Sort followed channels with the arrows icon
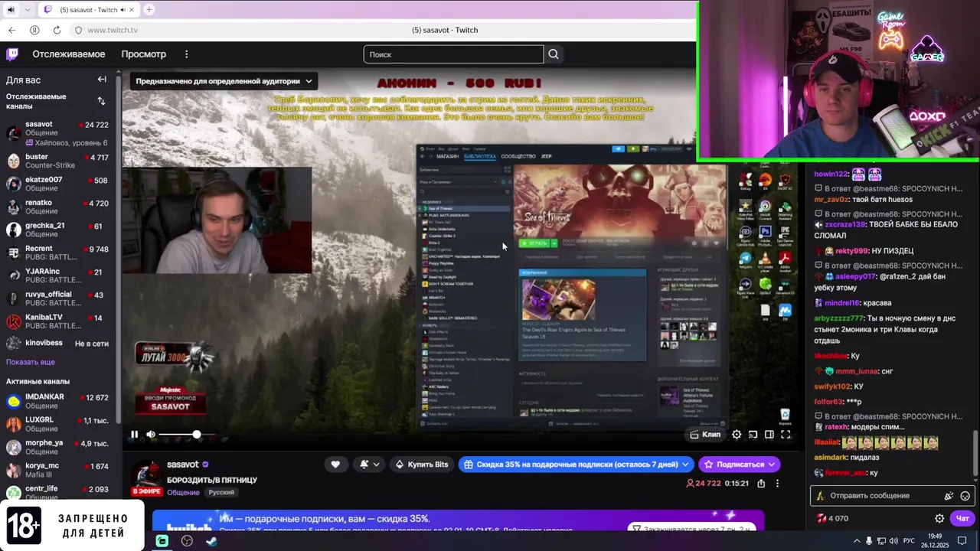 [101, 101]
